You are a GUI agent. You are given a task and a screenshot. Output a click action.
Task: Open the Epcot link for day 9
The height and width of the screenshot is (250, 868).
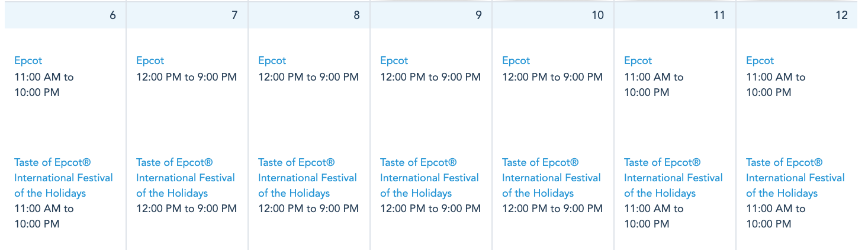tap(394, 60)
